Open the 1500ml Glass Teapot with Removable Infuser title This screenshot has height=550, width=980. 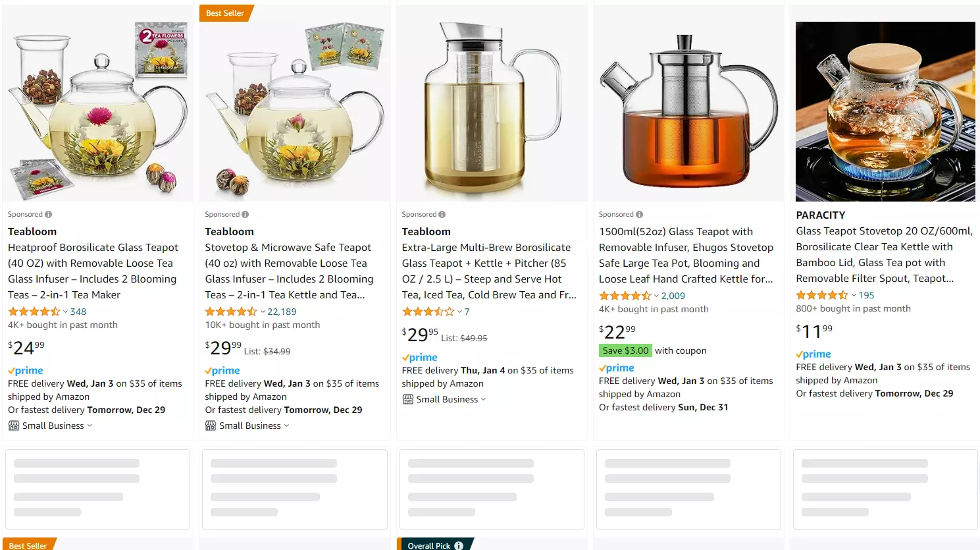[x=686, y=255]
